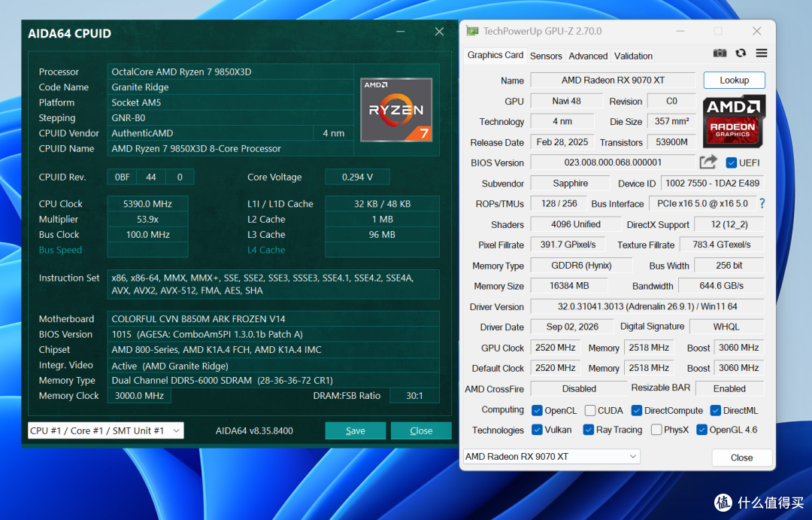Viewport: 812px width, 520px height.
Task: Minimize the AIDA64 CPUID window
Action: (x=400, y=32)
